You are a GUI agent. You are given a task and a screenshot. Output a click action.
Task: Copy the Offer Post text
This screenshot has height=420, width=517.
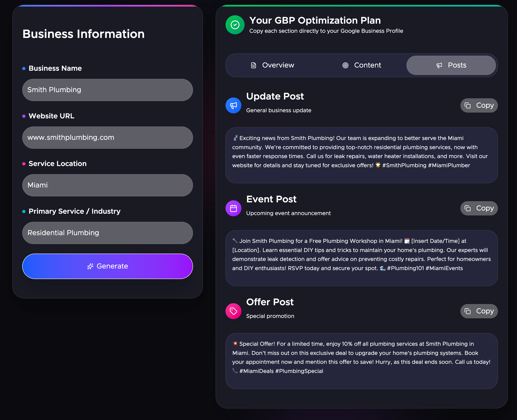click(x=479, y=311)
